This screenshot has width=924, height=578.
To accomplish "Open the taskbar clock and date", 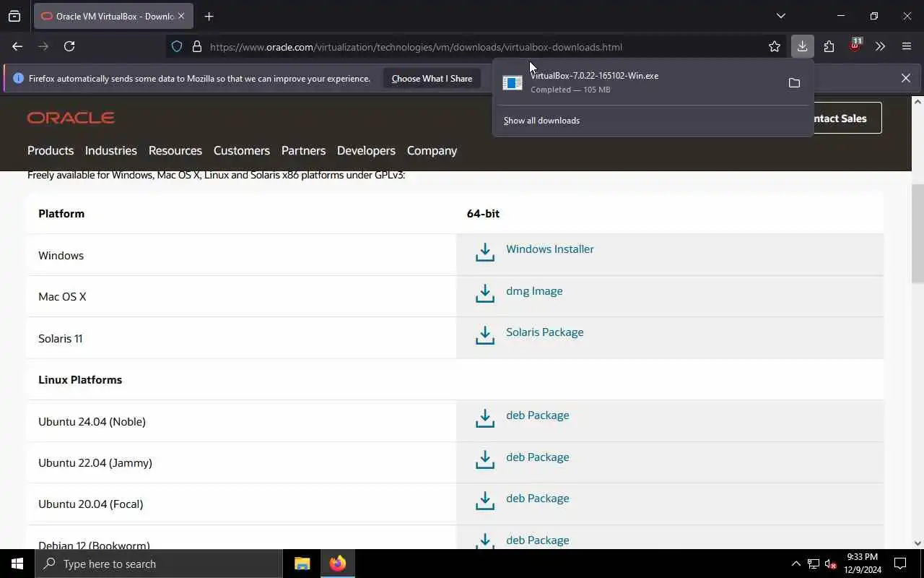I will (863, 564).
